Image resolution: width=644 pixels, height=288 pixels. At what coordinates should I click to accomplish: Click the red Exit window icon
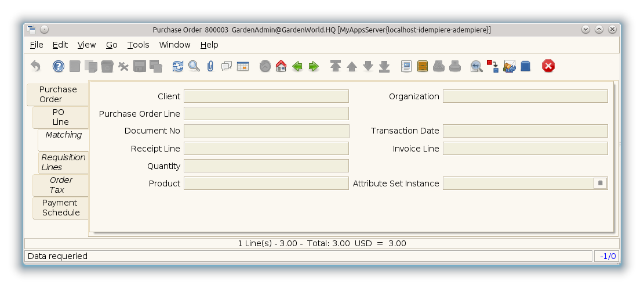[x=548, y=66]
